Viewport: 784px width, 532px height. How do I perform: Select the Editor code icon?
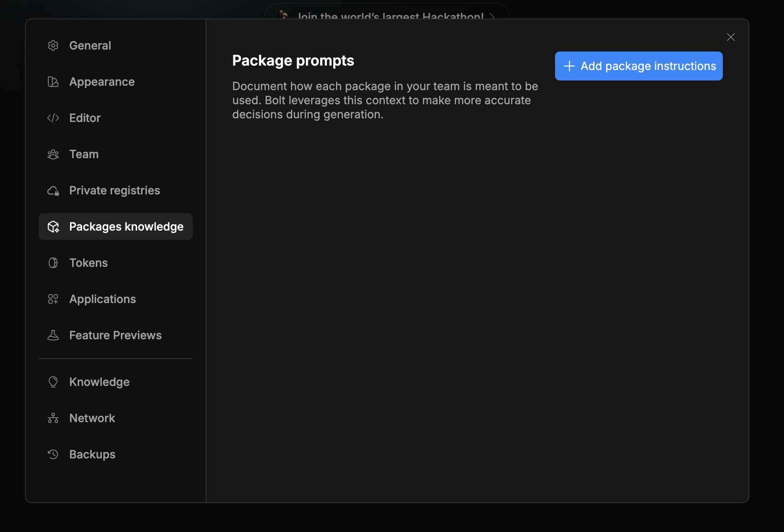click(53, 118)
